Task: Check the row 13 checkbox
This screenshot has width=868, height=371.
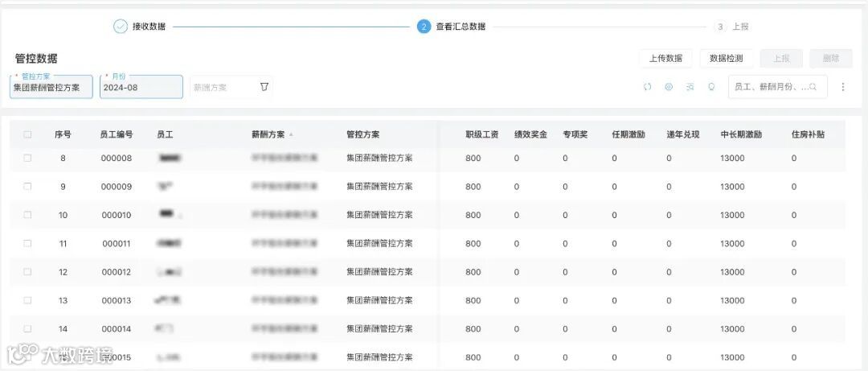Action: [x=27, y=300]
